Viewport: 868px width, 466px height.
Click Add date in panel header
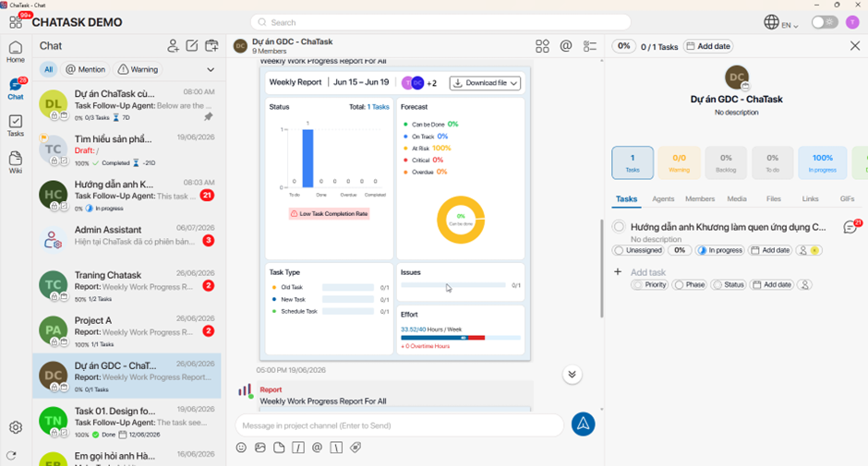708,46
